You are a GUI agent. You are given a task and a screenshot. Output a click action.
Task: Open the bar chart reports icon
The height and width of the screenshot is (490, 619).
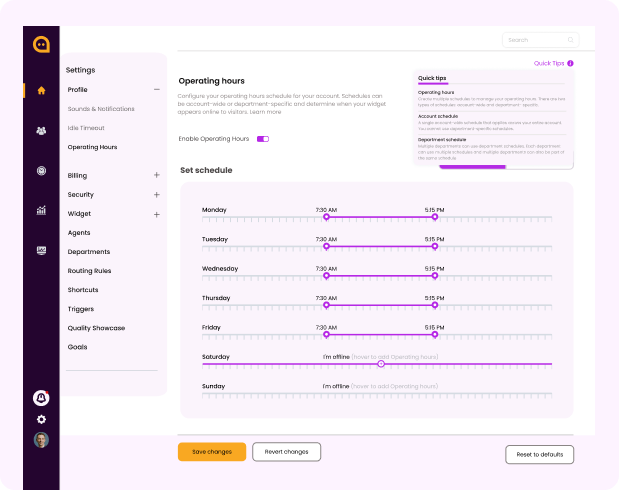[41, 211]
